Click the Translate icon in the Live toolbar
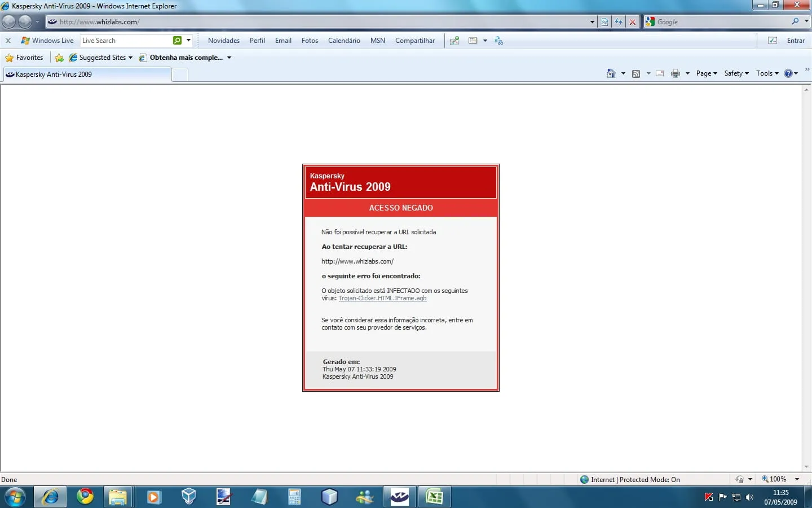Viewport: 812px width, 508px height. tap(498, 41)
